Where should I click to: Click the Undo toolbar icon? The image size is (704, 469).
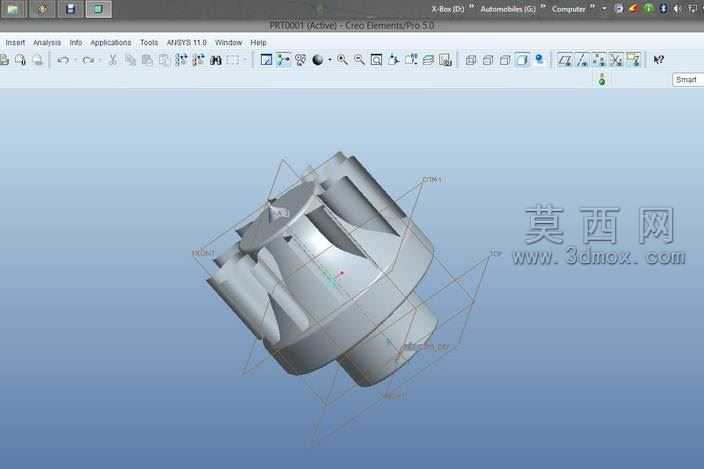point(63,60)
